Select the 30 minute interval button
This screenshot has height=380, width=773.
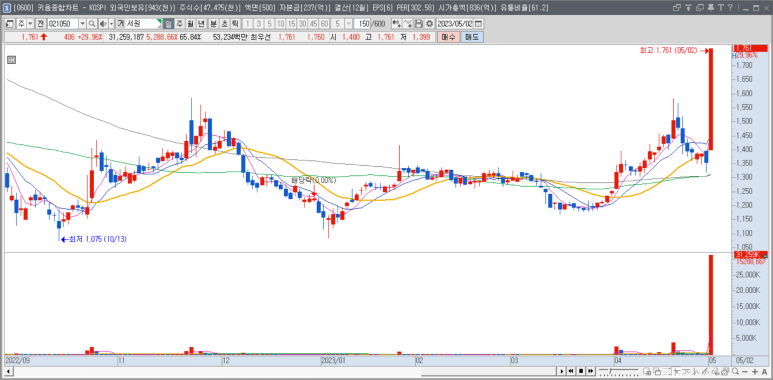pyautogui.click(x=302, y=24)
